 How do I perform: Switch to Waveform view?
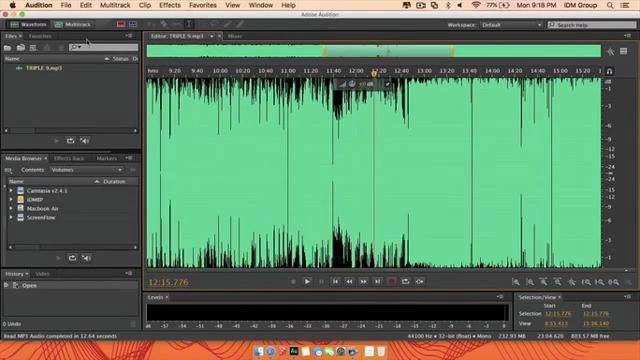click(29, 24)
